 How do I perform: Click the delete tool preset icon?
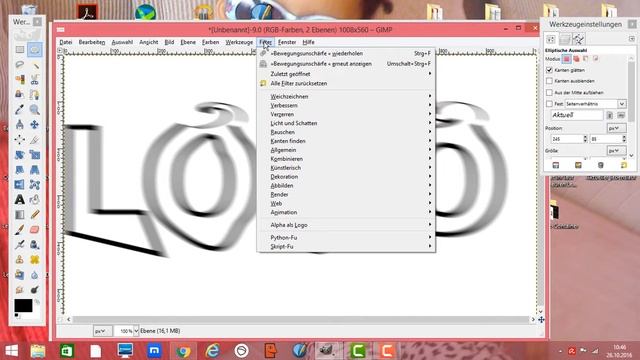click(600, 165)
